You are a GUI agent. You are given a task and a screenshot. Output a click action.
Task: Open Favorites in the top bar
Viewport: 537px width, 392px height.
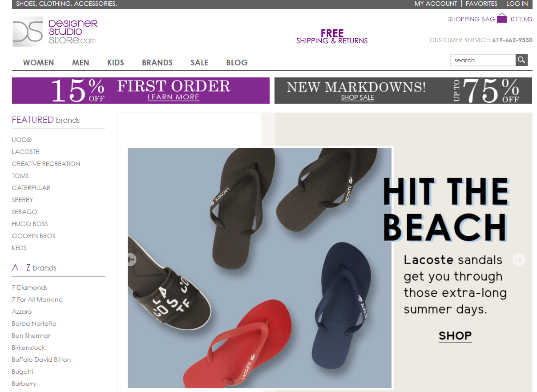click(x=481, y=4)
